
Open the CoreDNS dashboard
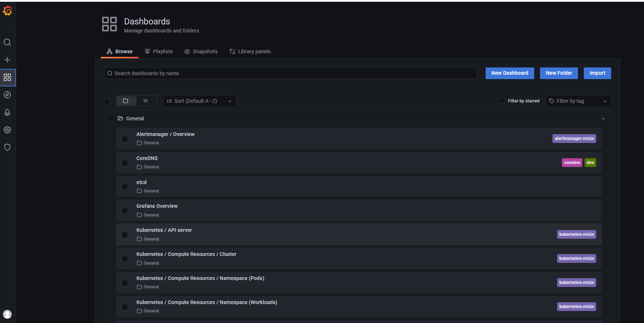pos(147,158)
